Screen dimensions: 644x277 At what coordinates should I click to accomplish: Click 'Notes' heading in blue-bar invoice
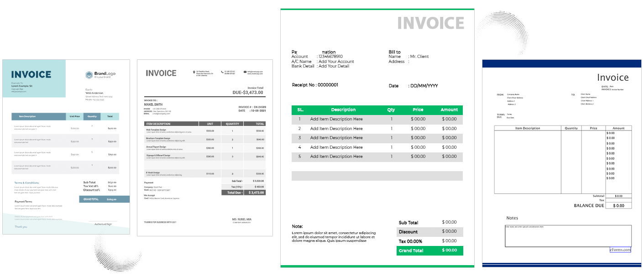(x=512, y=218)
